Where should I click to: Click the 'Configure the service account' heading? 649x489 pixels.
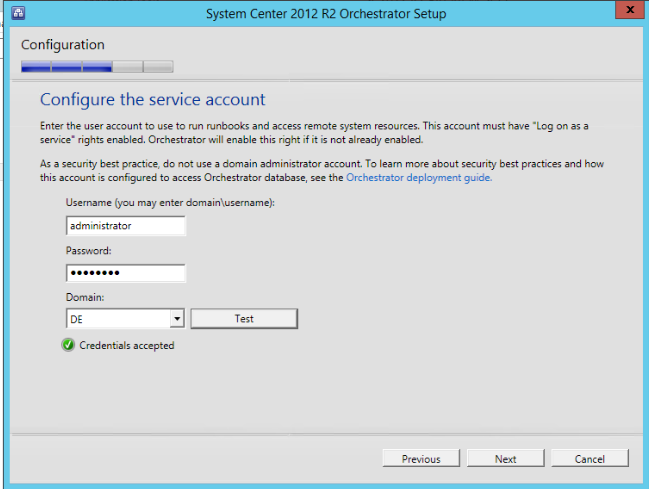click(x=152, y=100)
